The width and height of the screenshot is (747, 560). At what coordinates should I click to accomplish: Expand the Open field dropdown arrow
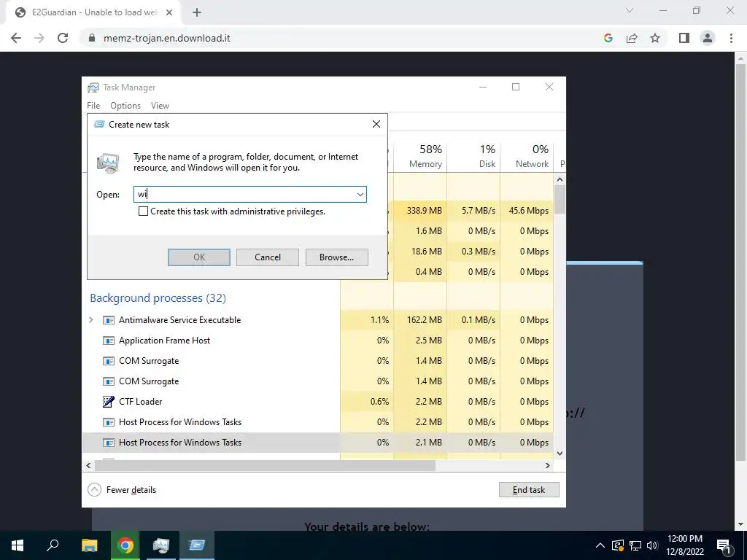coord(360,194)
